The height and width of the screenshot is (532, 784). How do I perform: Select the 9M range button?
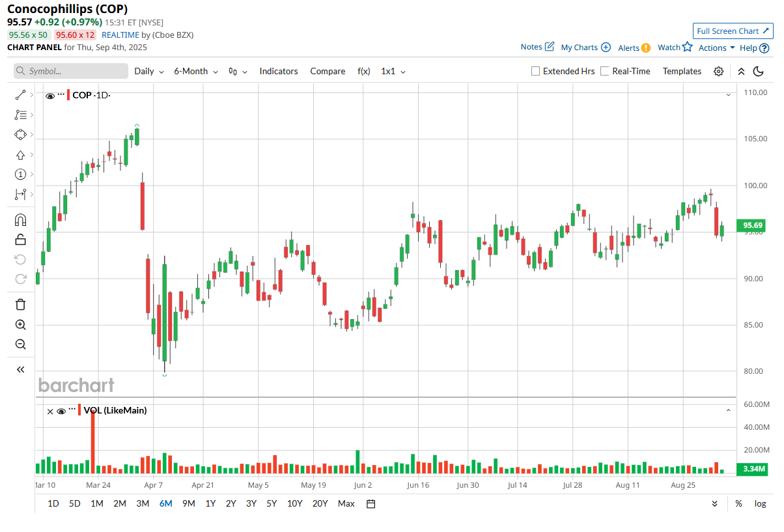[x=188, y=503]
